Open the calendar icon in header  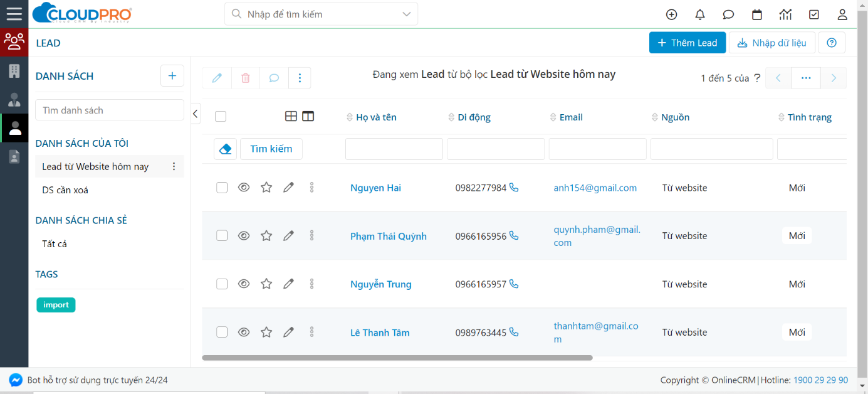(x=757, y=14)
